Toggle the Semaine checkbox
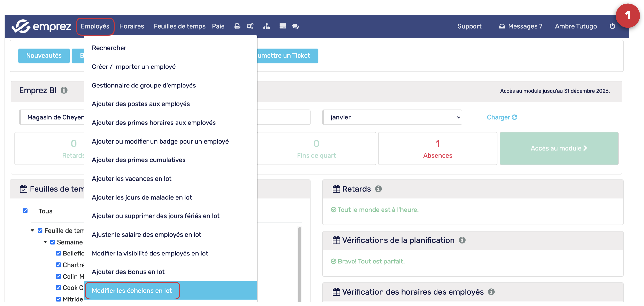The height and width of the screenshot is (306, 644). coord(53,242)
